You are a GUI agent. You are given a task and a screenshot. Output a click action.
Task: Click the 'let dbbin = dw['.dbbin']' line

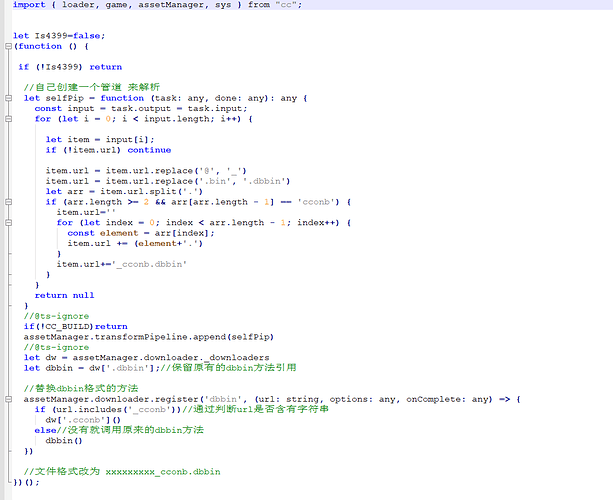160,368
